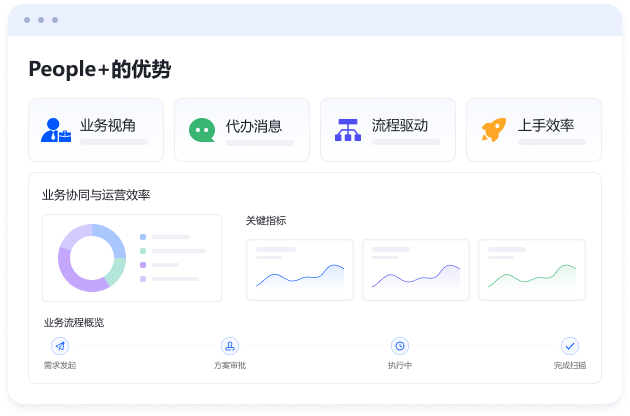Click the green chat bubble icon
This screenshot has width=630, height=416.
pos(202,130)
